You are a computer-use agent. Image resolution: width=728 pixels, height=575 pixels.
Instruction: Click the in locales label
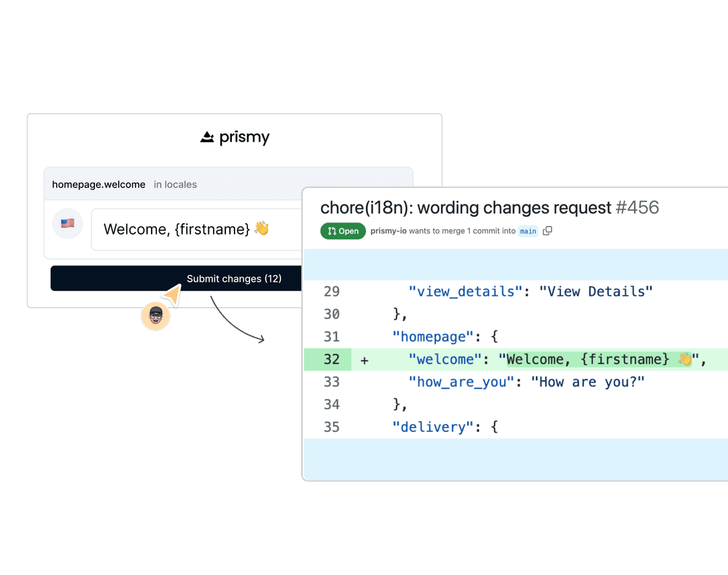point(175,184)
